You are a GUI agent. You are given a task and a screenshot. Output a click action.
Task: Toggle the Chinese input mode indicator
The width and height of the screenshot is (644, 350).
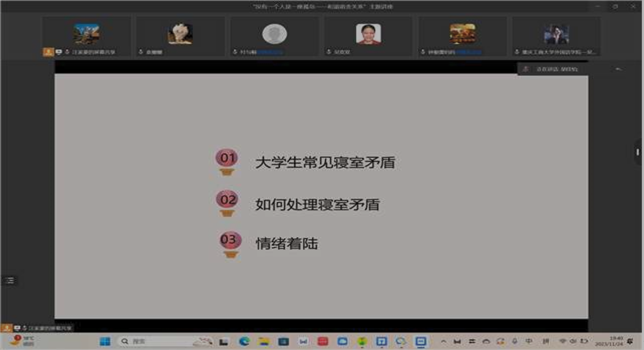click(529, 341)
